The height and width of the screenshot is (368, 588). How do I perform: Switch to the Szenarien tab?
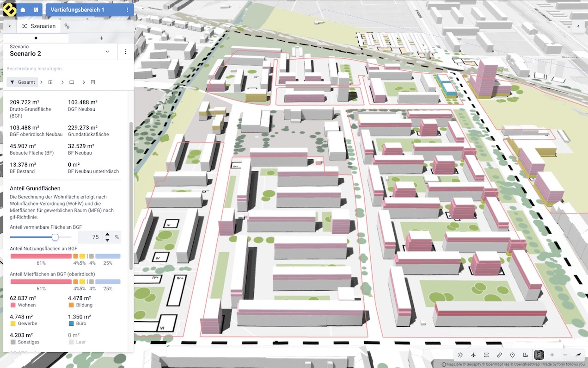pos(39,26)
